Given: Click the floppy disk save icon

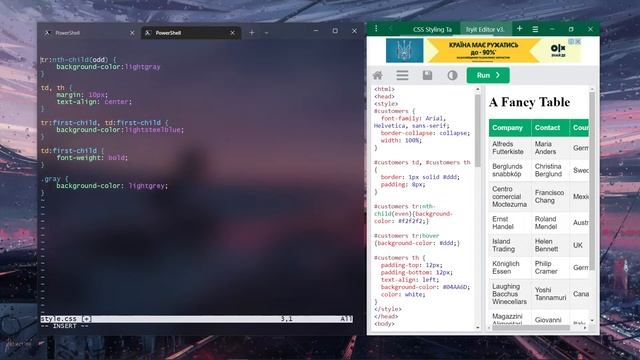Looking at the screenshot, I should coord(427,76).
